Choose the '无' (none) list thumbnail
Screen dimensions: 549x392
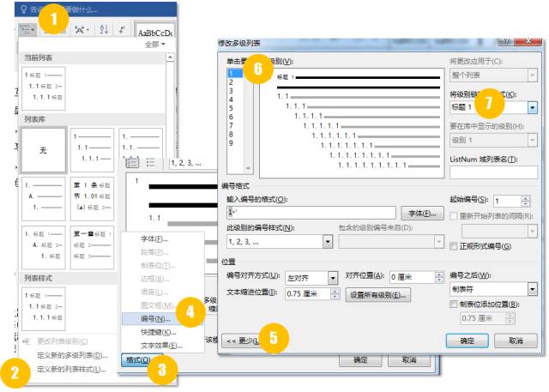43,149
